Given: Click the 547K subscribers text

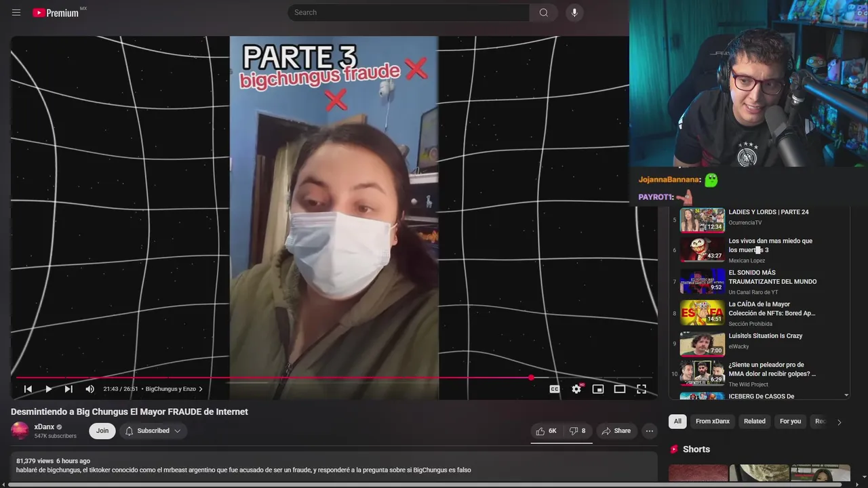Looking at the screenshot, I should point(56,436).
